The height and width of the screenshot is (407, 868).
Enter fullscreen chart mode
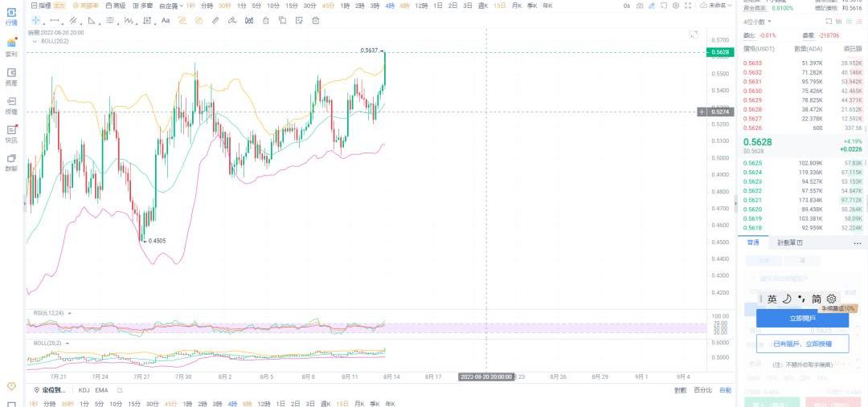pos(687,6)
